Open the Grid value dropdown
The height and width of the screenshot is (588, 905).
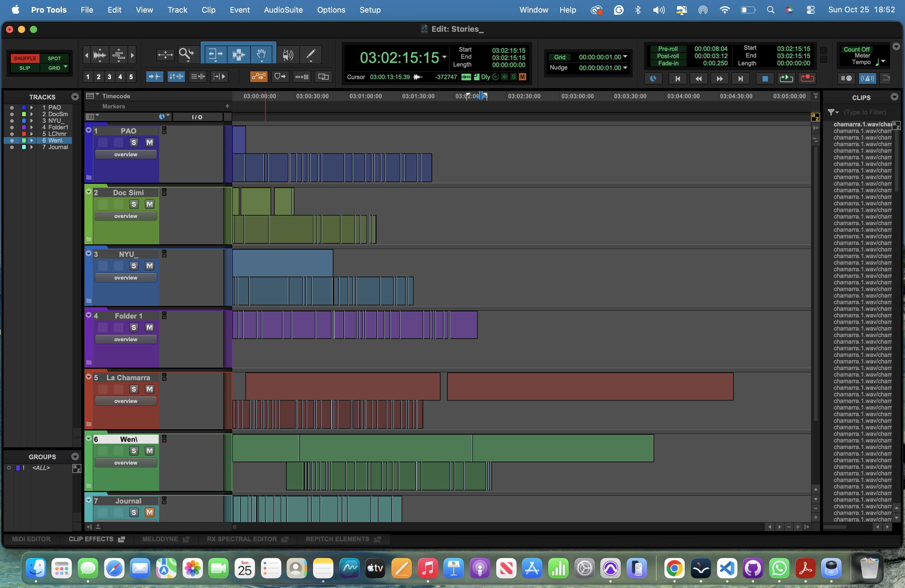(625, 57)
